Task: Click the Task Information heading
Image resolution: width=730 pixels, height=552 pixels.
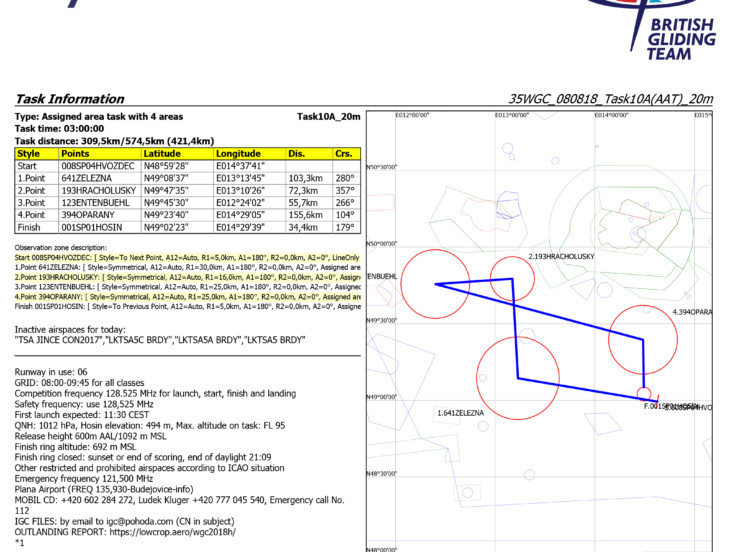Action: point(69,99)
